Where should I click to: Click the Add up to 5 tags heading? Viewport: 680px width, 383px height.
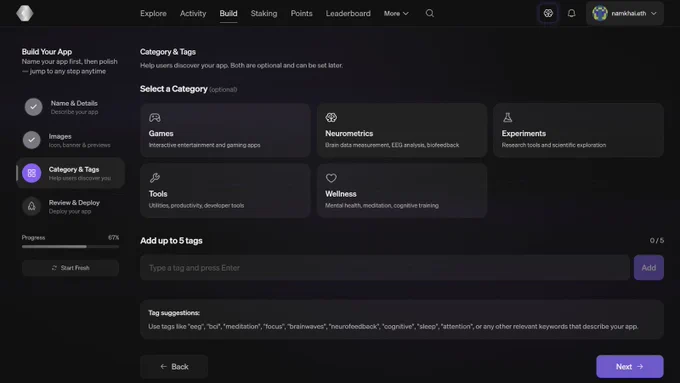[x=171, y=240]
